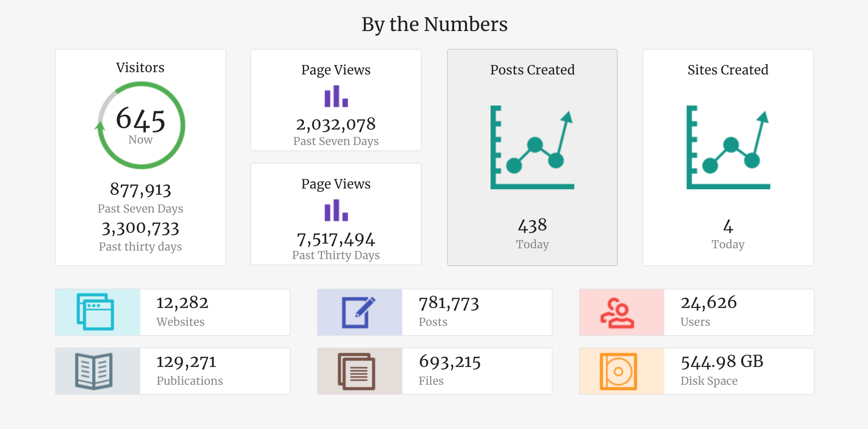
Task: Click the By the Numbers heading
Action: coord(434,24)
